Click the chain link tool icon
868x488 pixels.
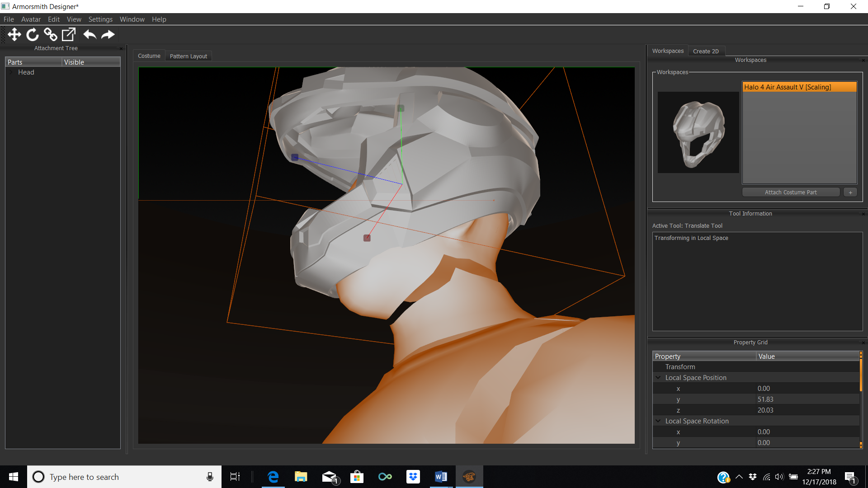tap(51, 35)
